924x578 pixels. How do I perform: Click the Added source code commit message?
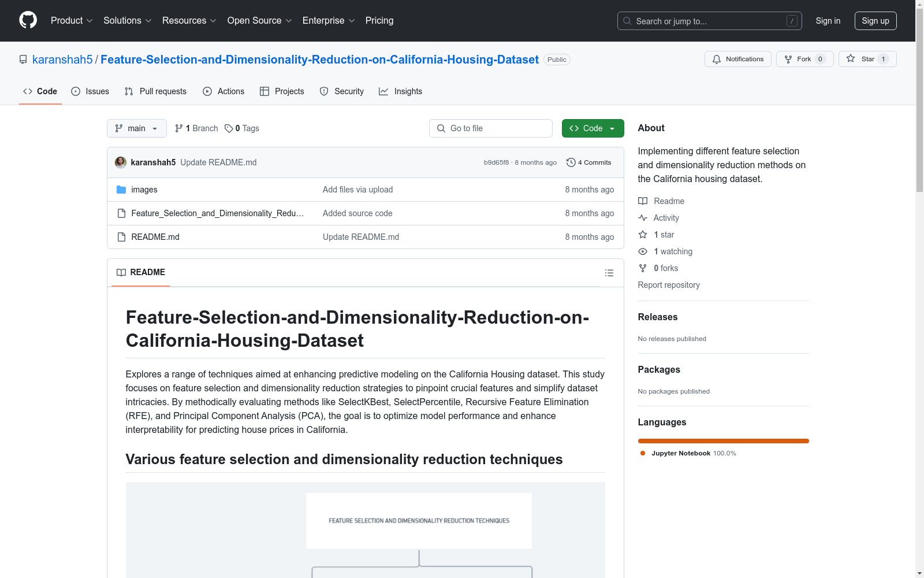tap(357, 213)
